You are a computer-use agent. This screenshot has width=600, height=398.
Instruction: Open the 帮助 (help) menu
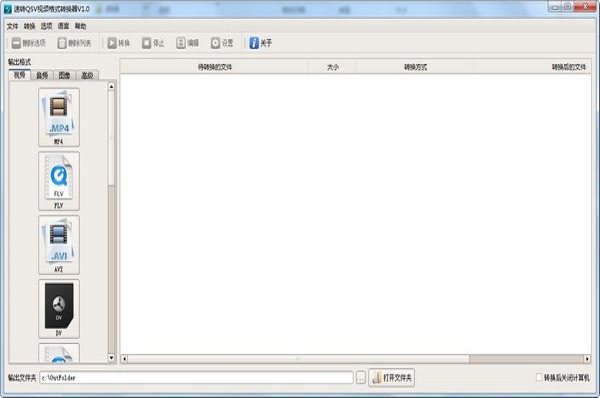[80, 26]
